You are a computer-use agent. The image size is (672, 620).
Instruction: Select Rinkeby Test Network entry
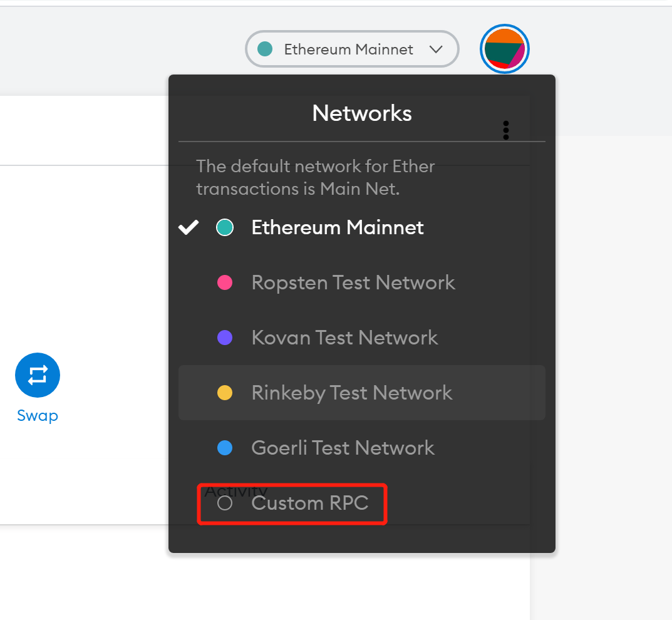point(351,393)
